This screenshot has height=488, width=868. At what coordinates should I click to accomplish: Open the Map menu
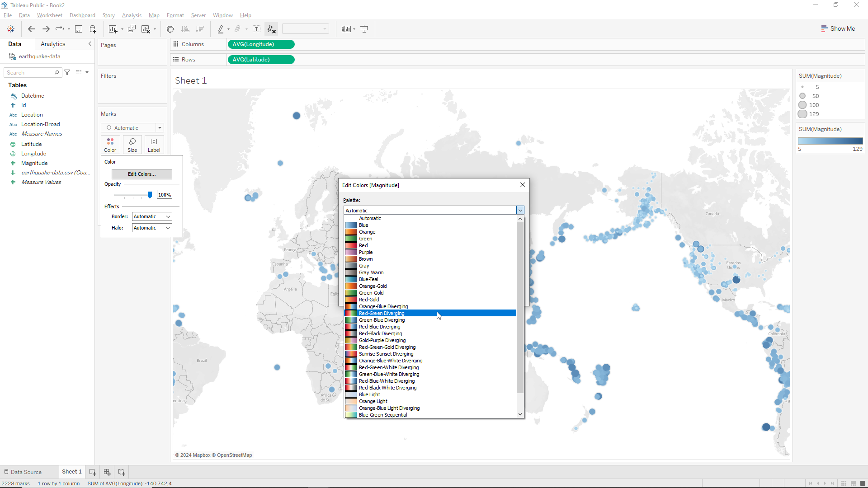[154, 15]
